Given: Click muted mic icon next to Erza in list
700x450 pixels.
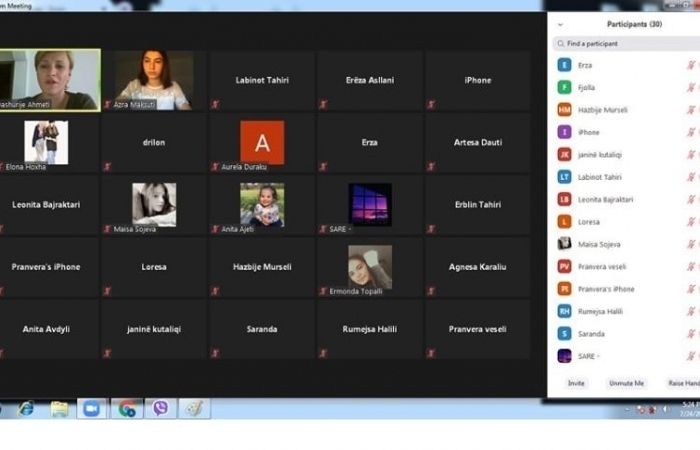Looking at the screenshot, I should click(690, 65).
